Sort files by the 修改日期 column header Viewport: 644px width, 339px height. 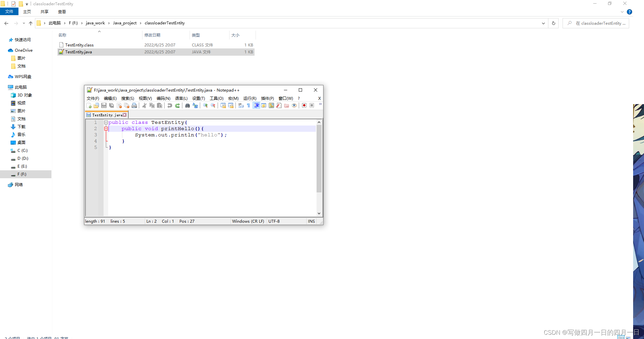point(152,35)
